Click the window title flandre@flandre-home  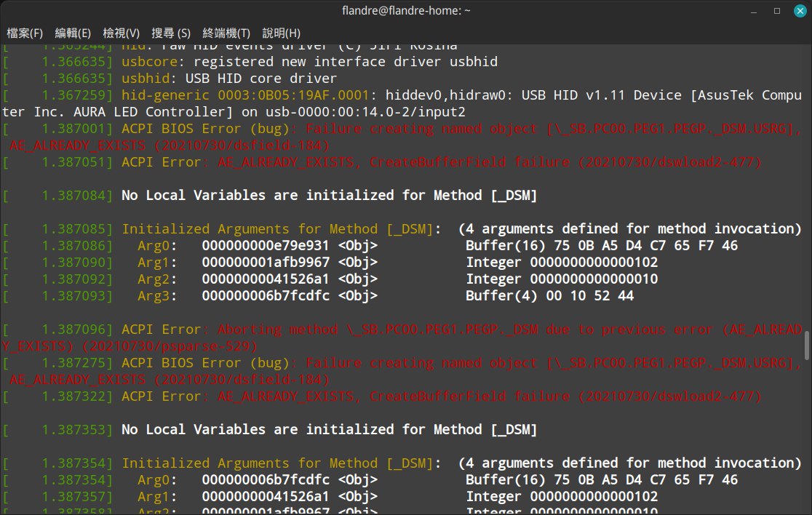point(406,10)
